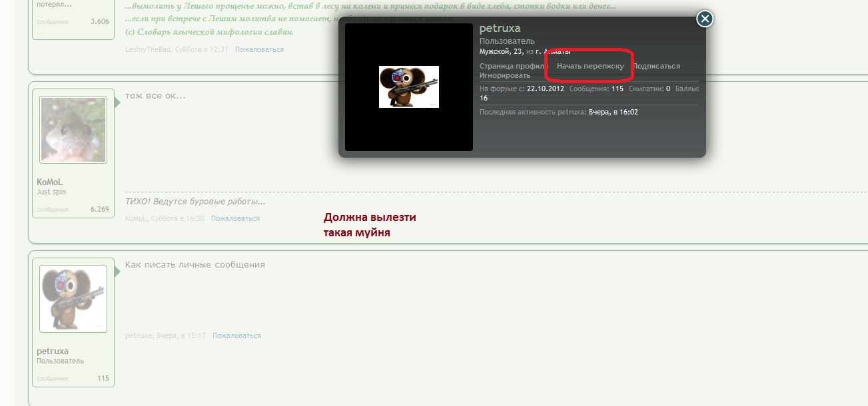Screen dimensions: 868x406
Task: Click signature 'ТИХО! Ведутся буровые работы...'
Action: click(195, 202)
